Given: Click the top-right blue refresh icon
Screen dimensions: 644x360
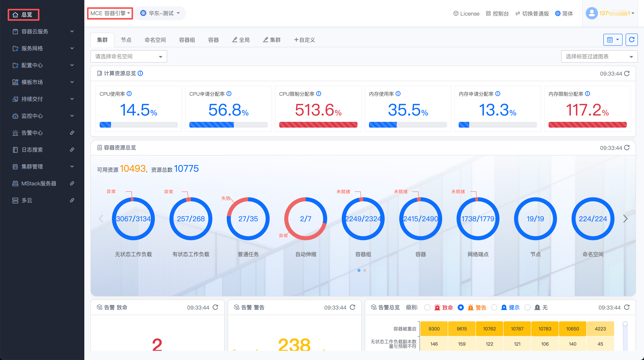Looking at the screenshot, I should pos(632,40).
